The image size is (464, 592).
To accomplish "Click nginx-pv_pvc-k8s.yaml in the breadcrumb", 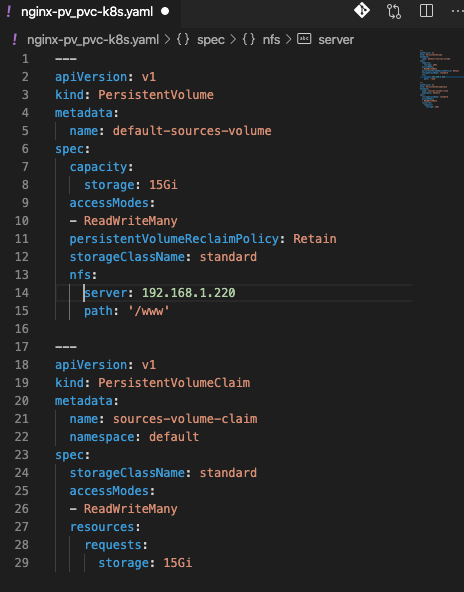I will [93, 39].
